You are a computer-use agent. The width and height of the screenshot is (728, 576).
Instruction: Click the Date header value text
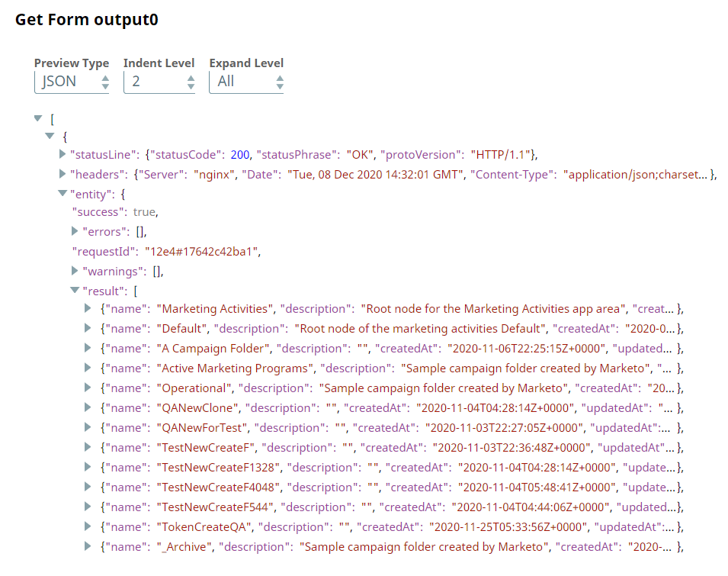376,175
